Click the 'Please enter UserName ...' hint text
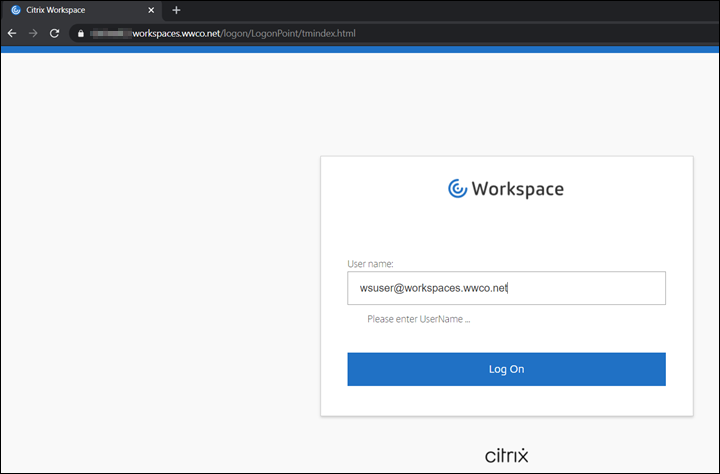Viewport: 720px width, 474px height. 418,319
